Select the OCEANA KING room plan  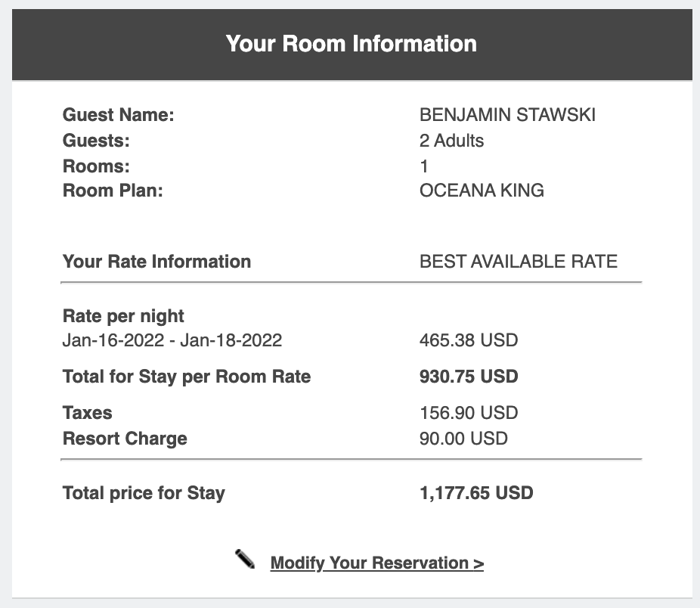point(482,190)
